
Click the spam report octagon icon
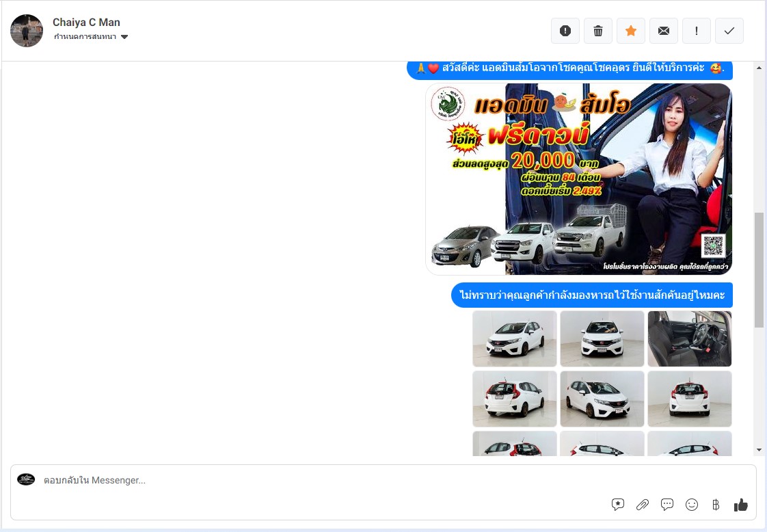click(565, 31)
